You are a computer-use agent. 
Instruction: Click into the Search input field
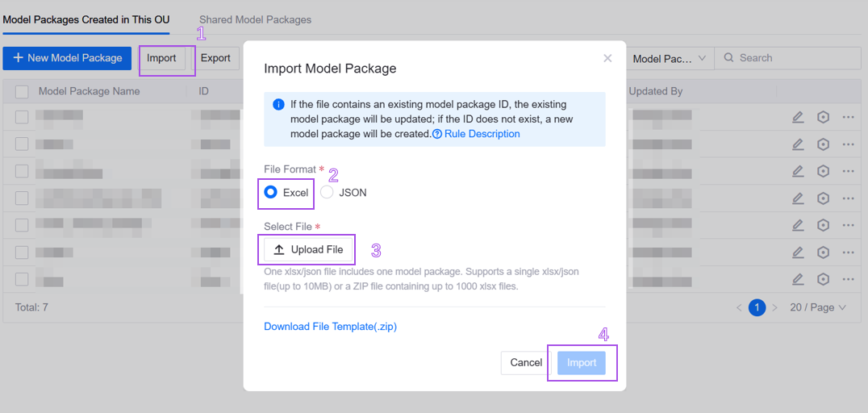tap(795, 58)
